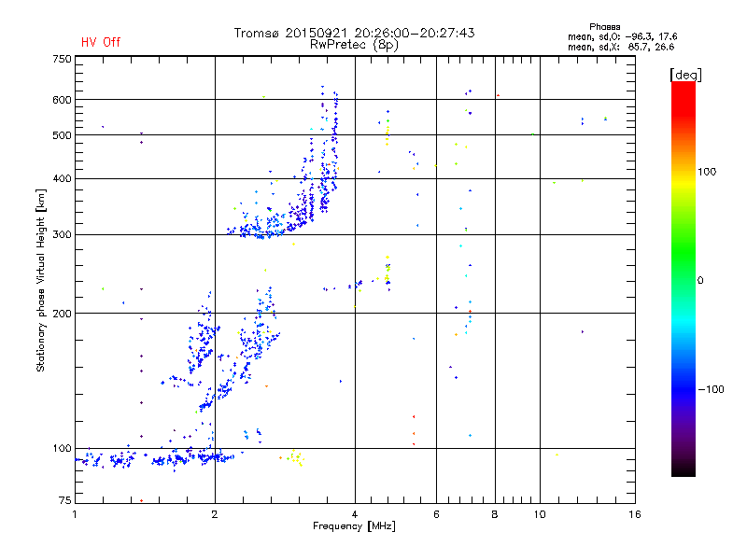Click the y-axis tick label '75'
This screenshot has width=747, height=560.
[65, 500]
